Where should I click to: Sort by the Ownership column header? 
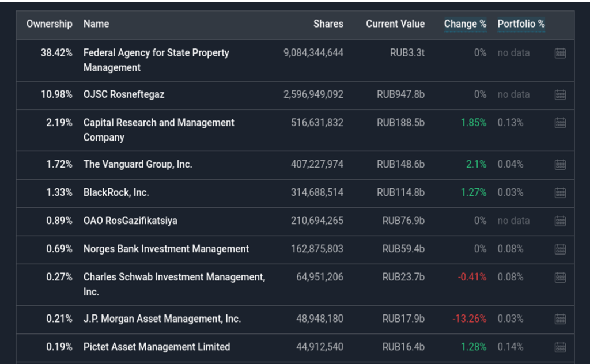coord(50,24)
